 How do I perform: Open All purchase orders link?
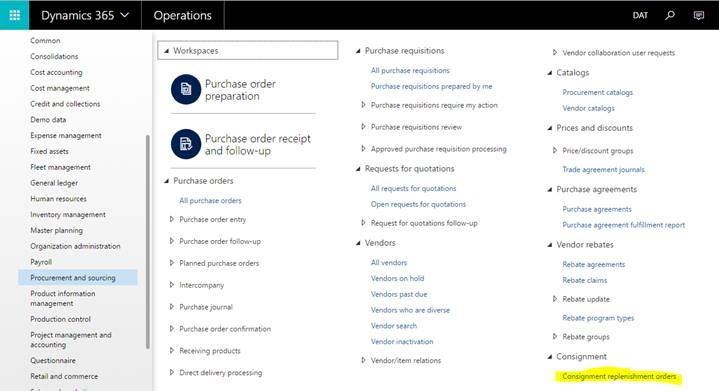click(210, 200)
